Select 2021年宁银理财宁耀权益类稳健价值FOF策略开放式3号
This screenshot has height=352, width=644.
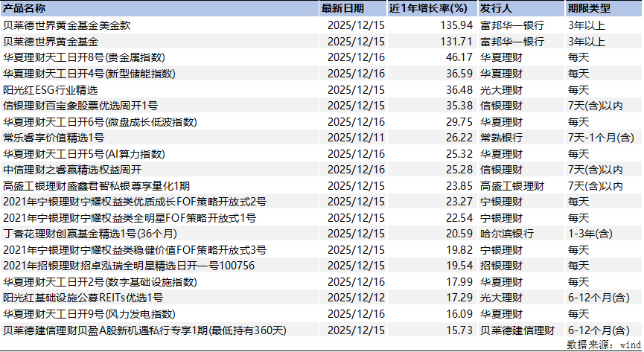tap(135, 250)
